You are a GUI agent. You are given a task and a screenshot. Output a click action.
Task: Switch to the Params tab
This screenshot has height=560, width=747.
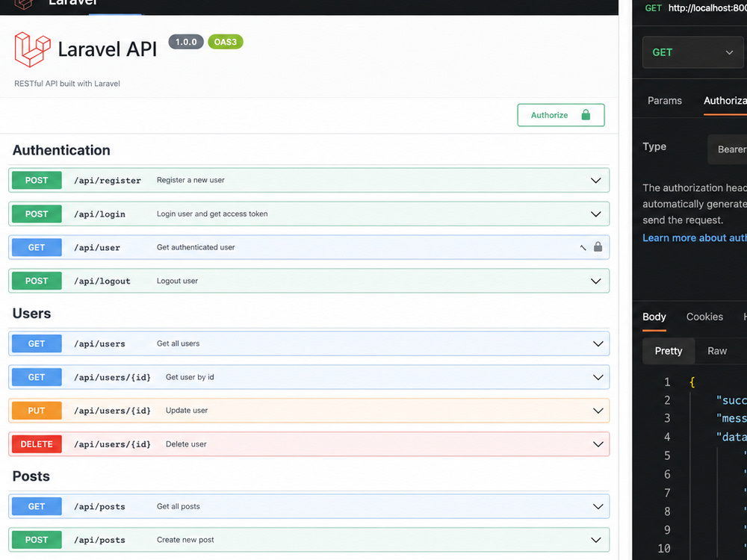[665, 101]
